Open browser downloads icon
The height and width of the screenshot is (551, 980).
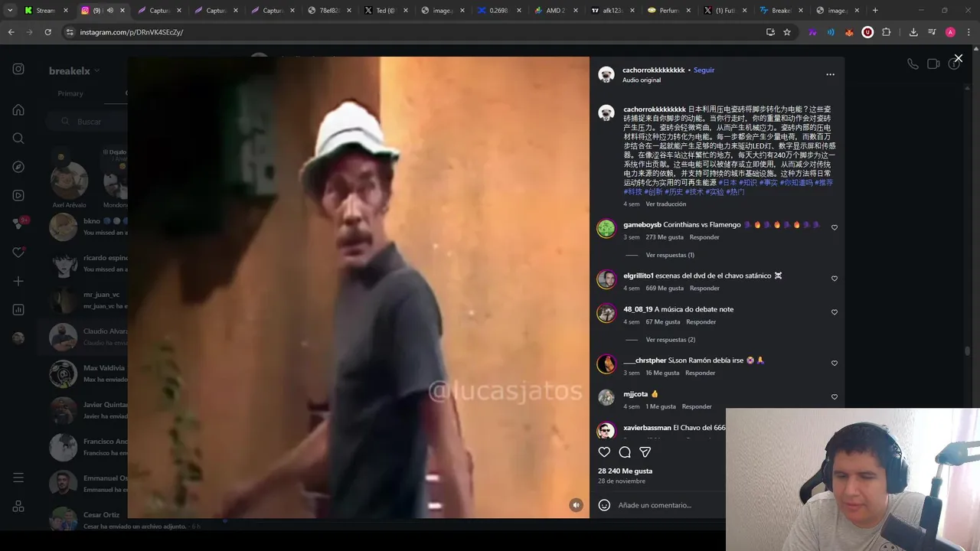(913, 32)
